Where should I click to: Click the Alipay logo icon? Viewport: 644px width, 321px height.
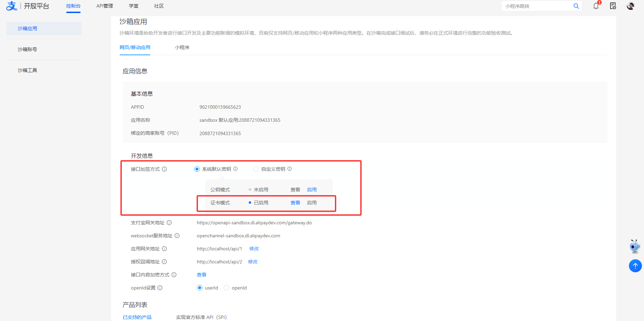[12, 6]
